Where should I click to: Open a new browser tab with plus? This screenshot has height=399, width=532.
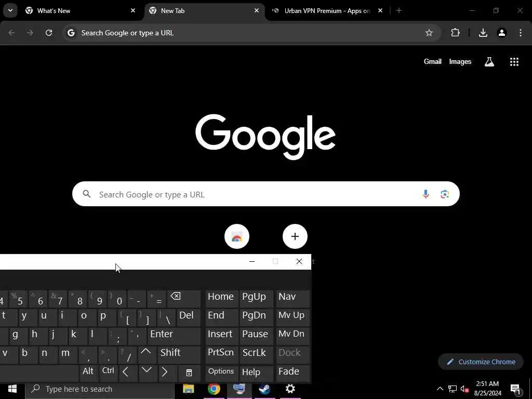(x=399, y=10)
